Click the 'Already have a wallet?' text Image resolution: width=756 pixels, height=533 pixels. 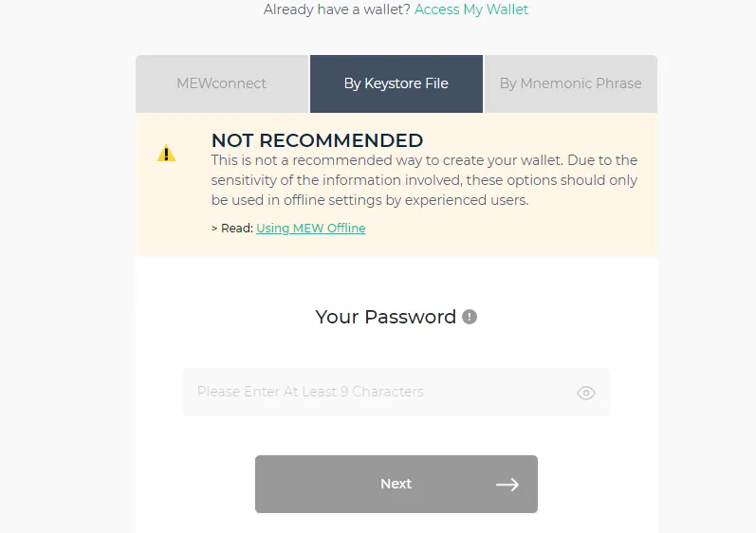point(337,9)
